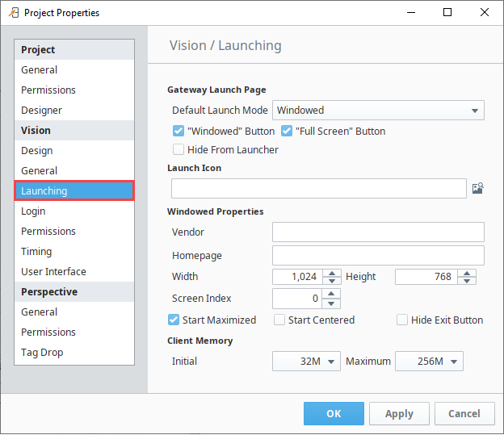The height and width of the screenshot is (435, 504).
Task: Open the Maximum client memory dropdown
Action: pos(429,361)
